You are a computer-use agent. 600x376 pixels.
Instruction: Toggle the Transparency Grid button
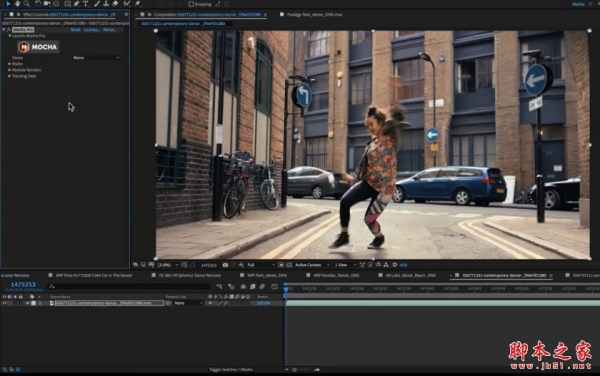pyautogui.click(x=289, y=265)
